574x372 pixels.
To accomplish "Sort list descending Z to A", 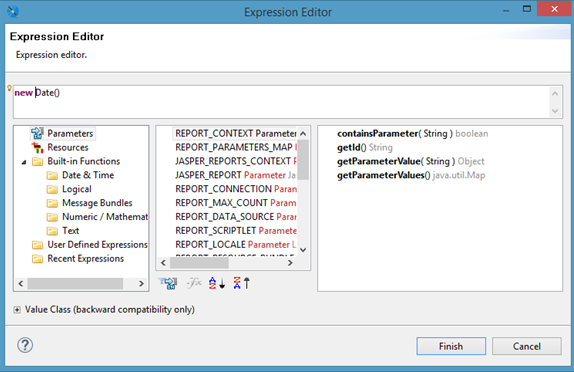I will click(242, 283).
